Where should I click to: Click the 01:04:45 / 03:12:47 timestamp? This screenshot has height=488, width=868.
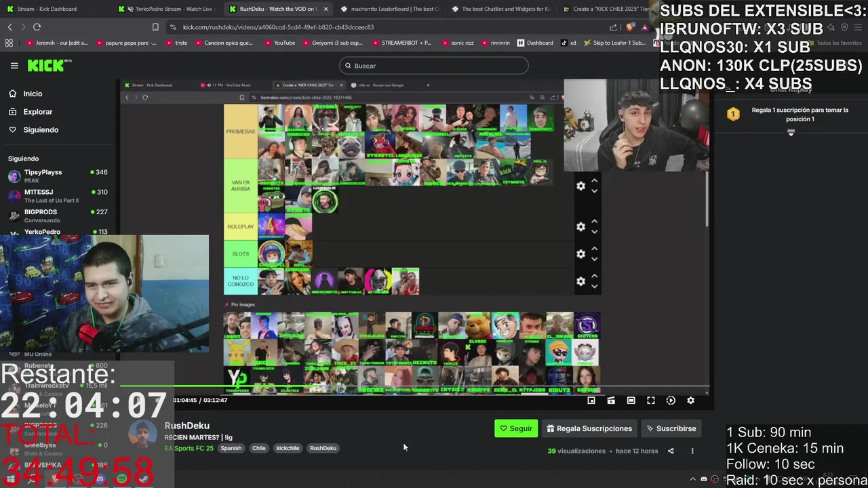[x=200, y=400]
